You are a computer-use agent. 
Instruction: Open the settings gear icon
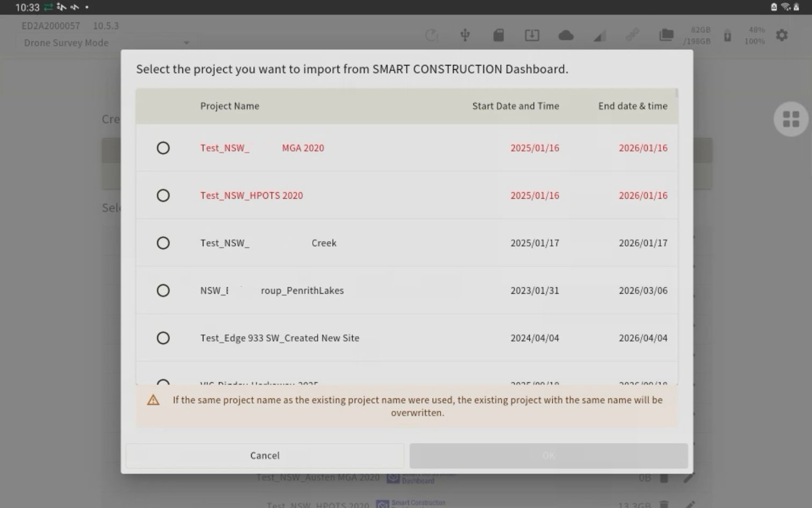tap(782, 35)
